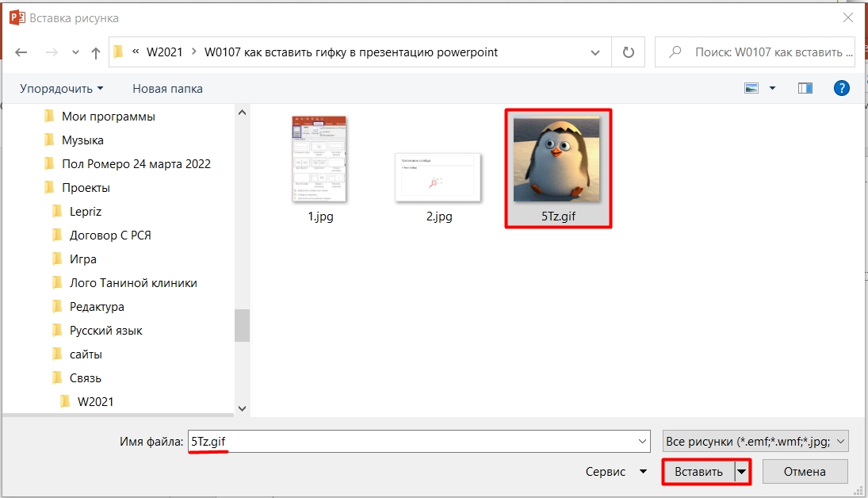Open the Все рисунки file type filter
The height and width of the screenshot is (498, 868).
(755, 442)
